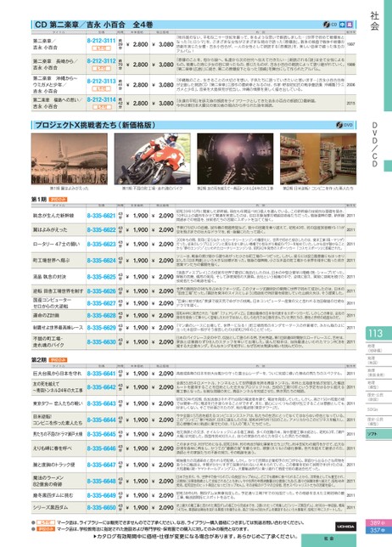Open the dark tunnel workers thumbnail
The width and height of the screenshot is (392, 547).
tap(235, 159)
